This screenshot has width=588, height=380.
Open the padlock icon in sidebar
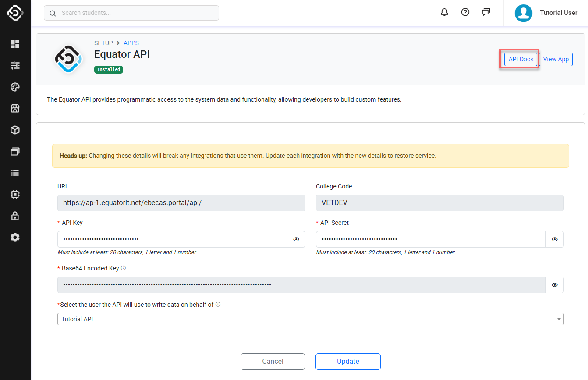point(15,216)
